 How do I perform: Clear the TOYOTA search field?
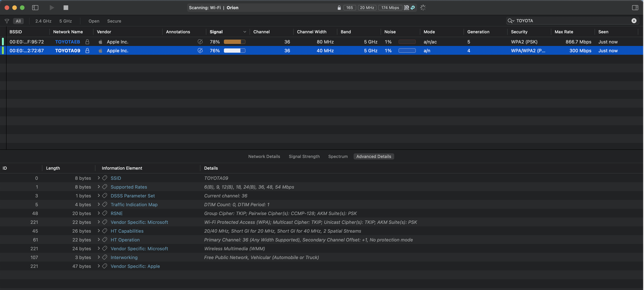click(x=634, y=21)
